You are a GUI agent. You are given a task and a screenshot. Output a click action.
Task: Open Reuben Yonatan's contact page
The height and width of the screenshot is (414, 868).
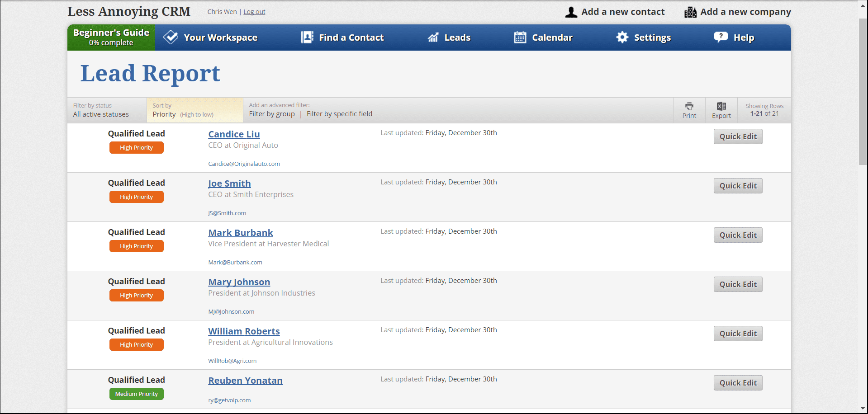(x=245, y=381)
